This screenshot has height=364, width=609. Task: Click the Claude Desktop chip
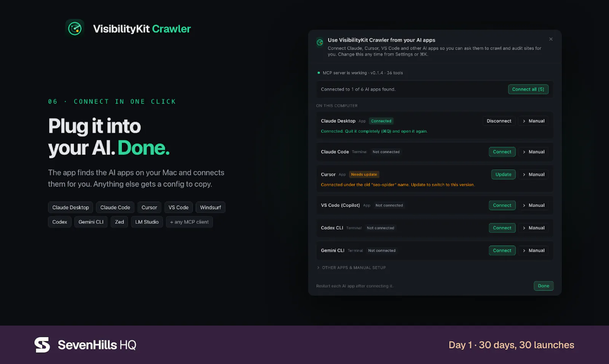(x=70, y=207)
